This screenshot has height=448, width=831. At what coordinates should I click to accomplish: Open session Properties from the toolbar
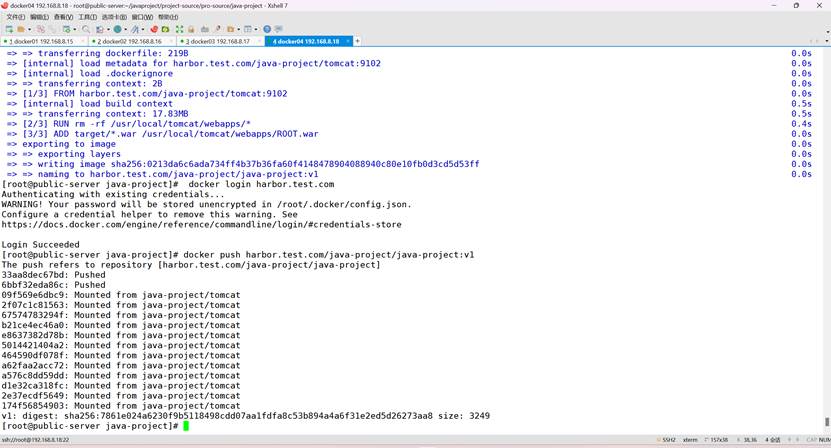click(x=67, y=29)
